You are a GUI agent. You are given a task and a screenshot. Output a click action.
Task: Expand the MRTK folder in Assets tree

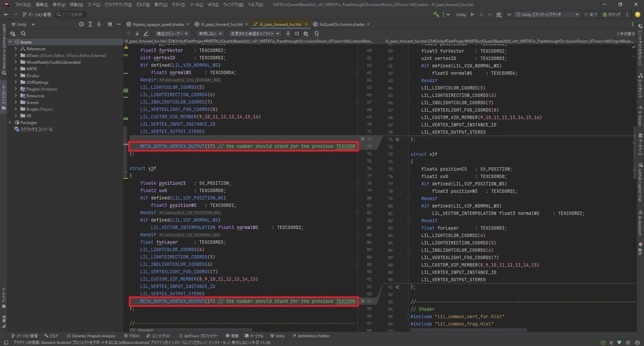coord(16,69)
